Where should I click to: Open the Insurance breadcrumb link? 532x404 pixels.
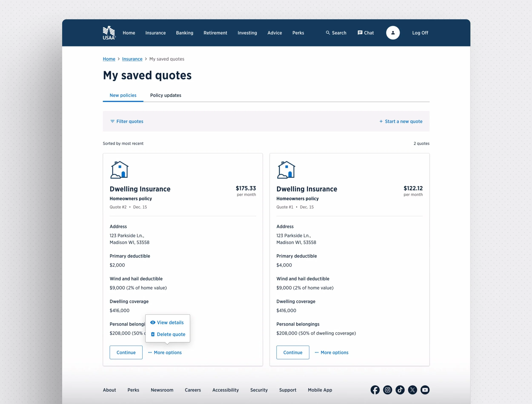[132, 59]
